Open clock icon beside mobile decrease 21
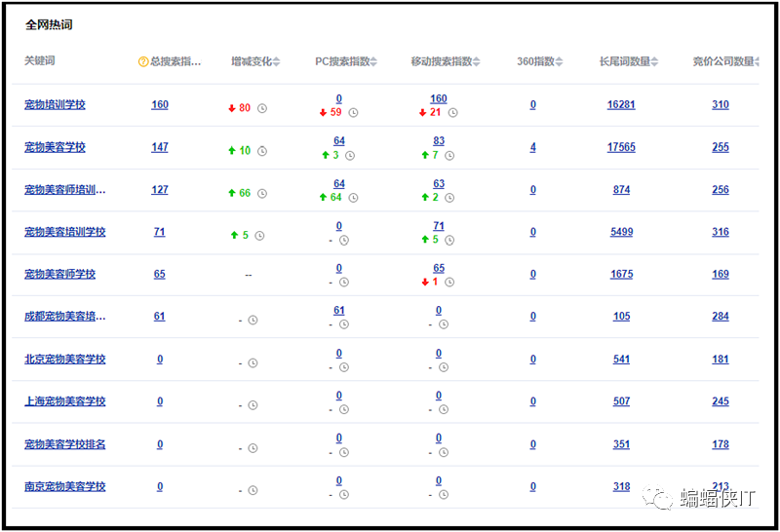780x532 pixels. 452,113
